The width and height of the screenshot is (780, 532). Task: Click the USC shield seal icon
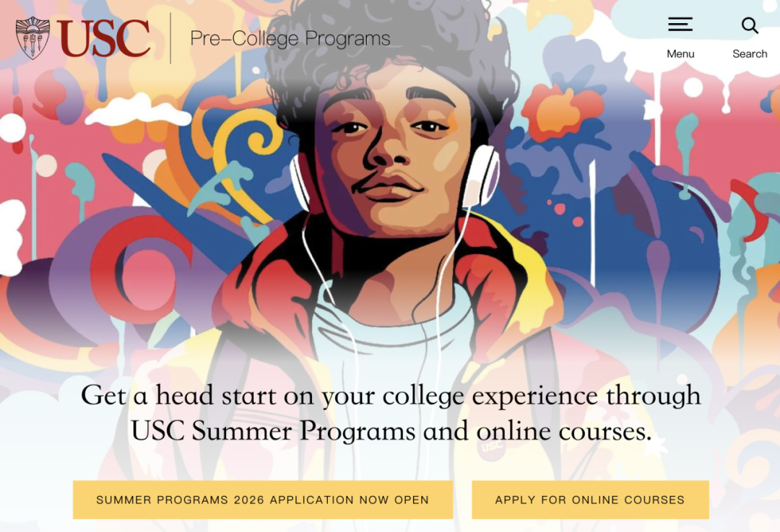[32, 38]
